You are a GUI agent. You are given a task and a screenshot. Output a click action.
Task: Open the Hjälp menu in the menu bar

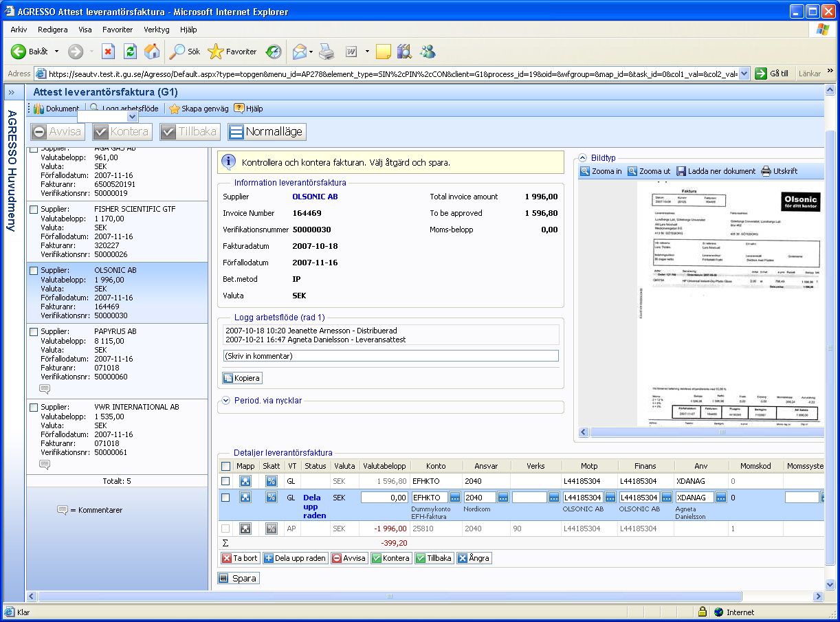pyautogui.click(x=188, y=30)
